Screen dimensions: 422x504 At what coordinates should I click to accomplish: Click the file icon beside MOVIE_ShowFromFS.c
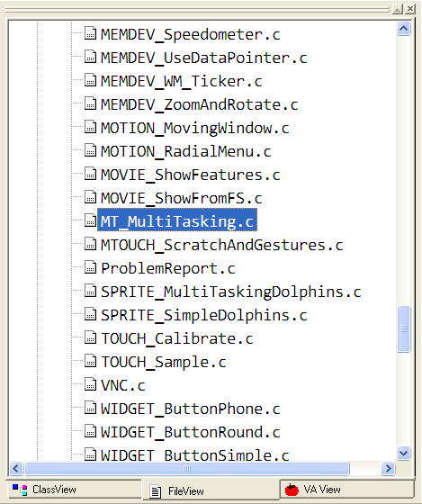90,197
